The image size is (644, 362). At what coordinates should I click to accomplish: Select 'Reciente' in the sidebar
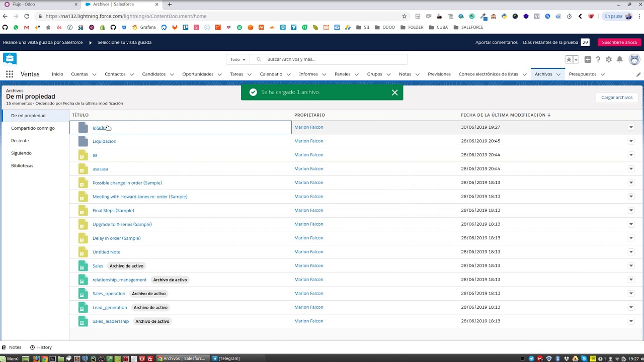20,141
